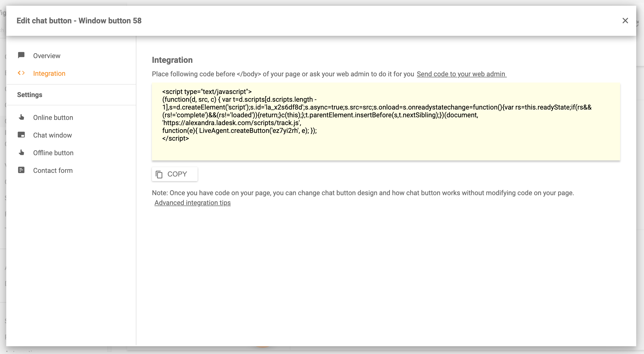The height and width of the screenshot is (354, 644).
Task: Switch to the Overview section
Action: click(x=46, y=55)
